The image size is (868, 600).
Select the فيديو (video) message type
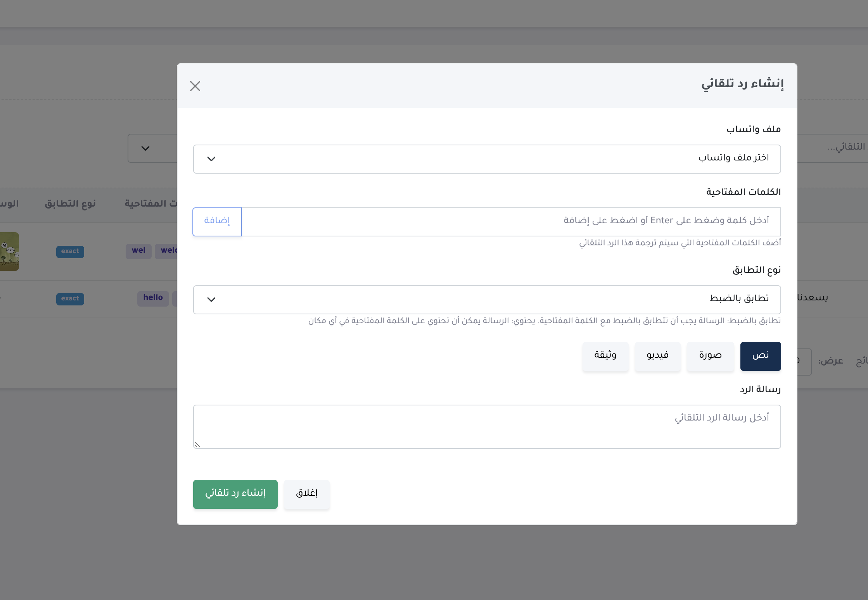(657, 356)
